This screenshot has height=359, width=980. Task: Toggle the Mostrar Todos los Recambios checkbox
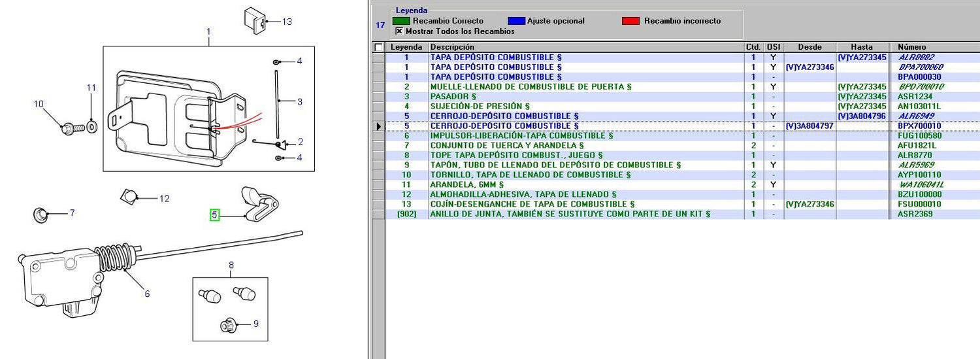coord(399,31)
